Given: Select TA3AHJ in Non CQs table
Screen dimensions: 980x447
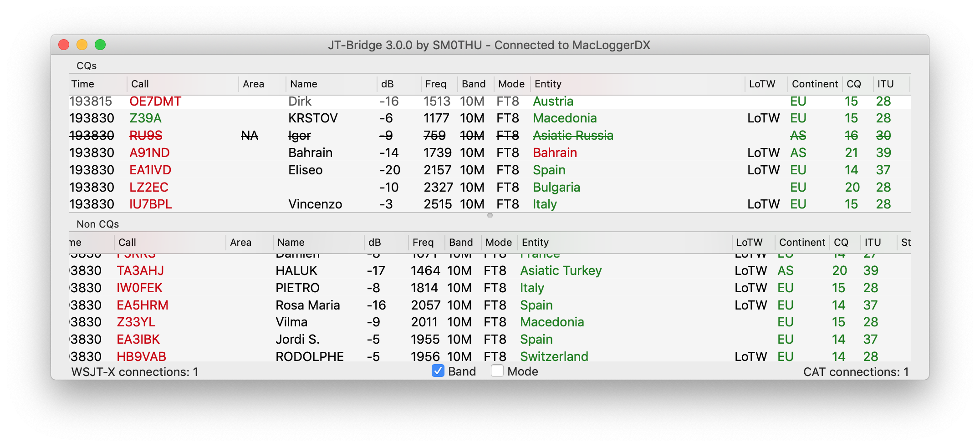Looking at the screenshot, I should click(140, 271).
